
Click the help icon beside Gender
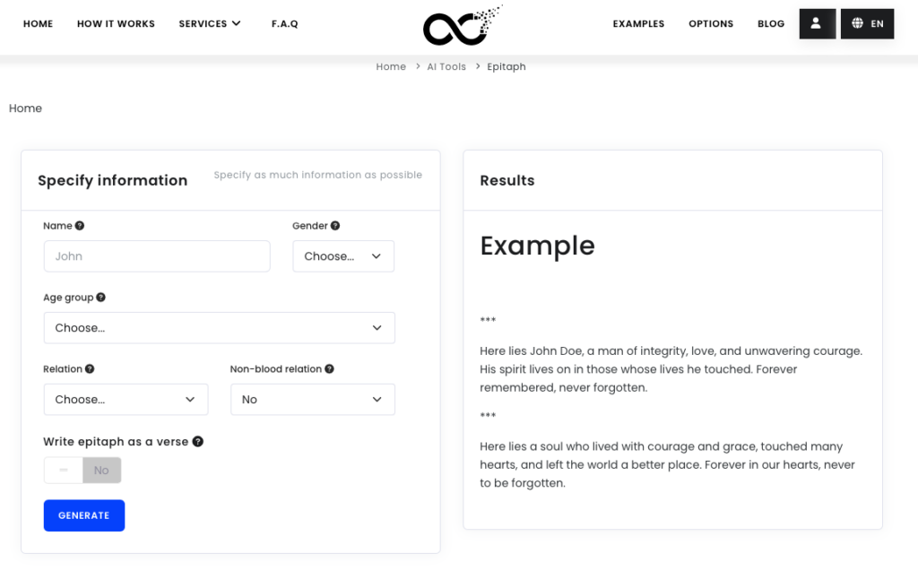coord(335,226)
